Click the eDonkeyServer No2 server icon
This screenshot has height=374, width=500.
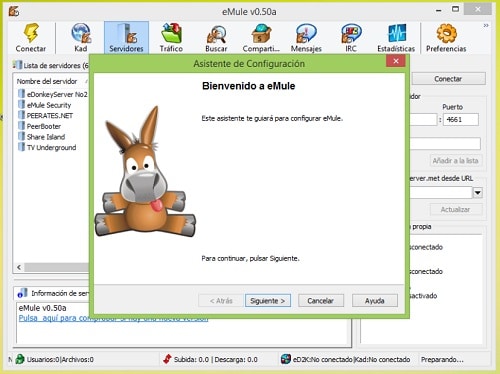coord(22,94)
